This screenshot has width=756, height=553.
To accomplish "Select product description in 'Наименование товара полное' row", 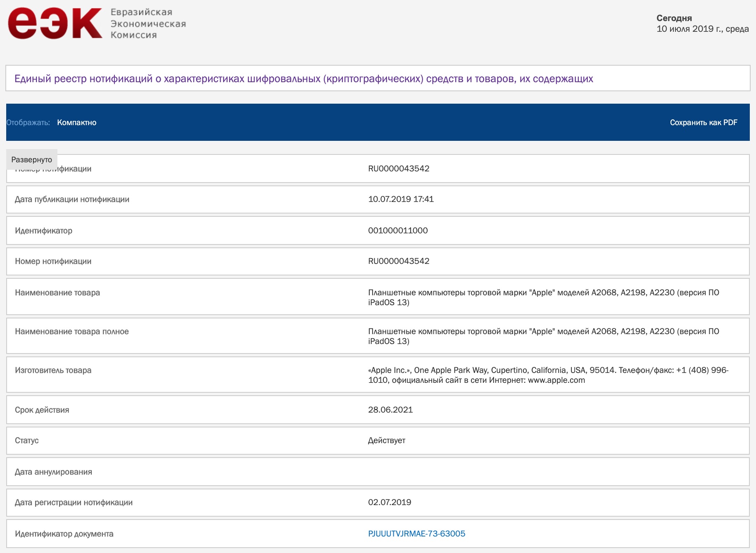I will coord(544,336).
